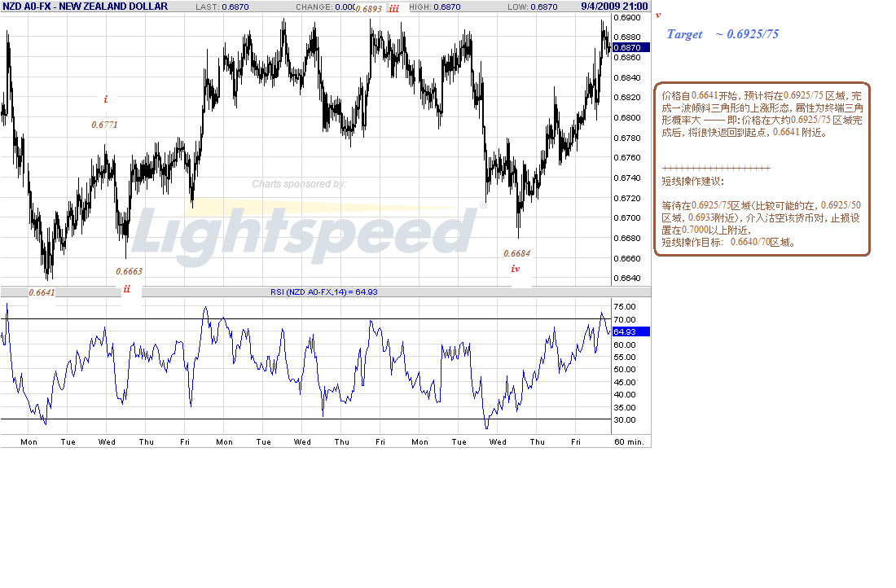Image resolution: width=896 pixels, height=588 pixels.
Task: Click the Target ~ 0.6925/75 annotation
Action: coord(723,34)
